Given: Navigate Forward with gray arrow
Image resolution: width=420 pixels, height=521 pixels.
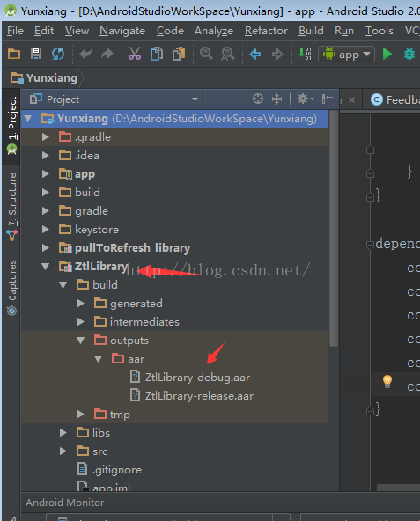Looking at the screenshot, I should coord(277,54).
